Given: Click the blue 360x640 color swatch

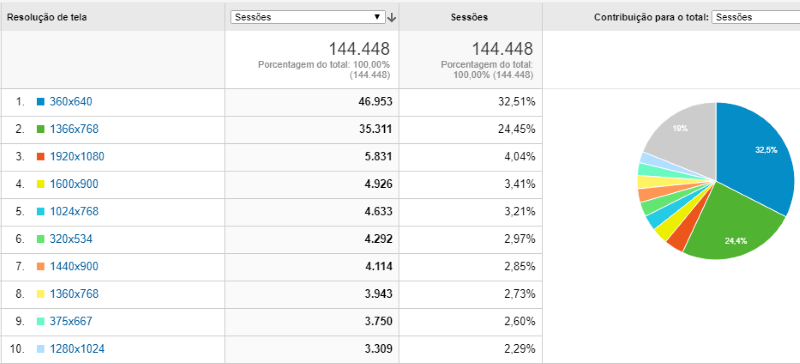Looking at the screenshot, I should pyautogui.click(x=41, y=102).
